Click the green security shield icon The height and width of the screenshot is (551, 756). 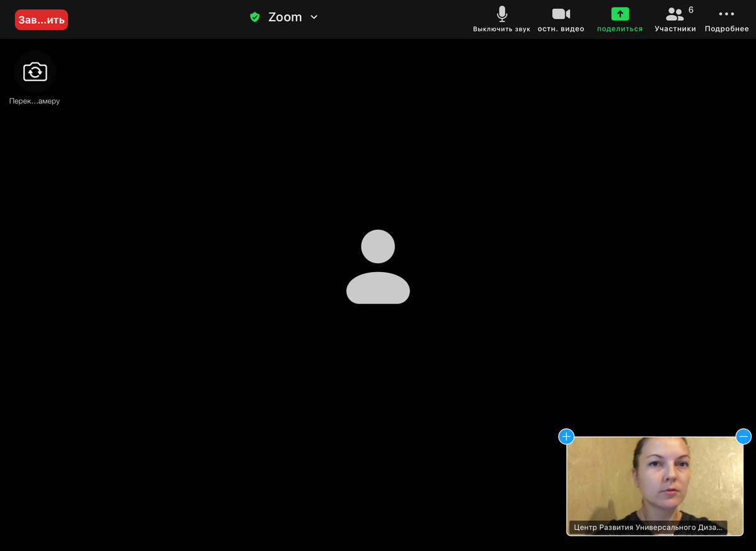[255, 17]
